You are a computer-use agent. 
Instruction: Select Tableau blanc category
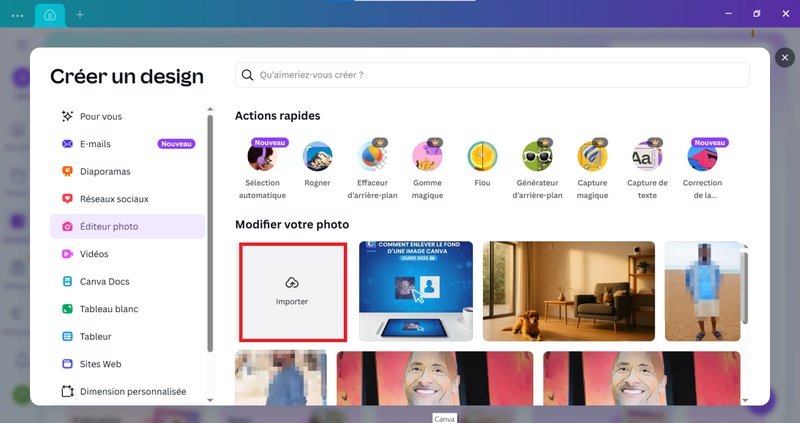[x=128, y=309]
